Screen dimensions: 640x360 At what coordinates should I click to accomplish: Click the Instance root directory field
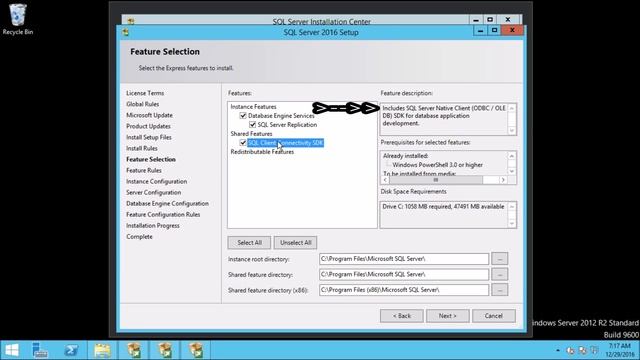[404, 259]
